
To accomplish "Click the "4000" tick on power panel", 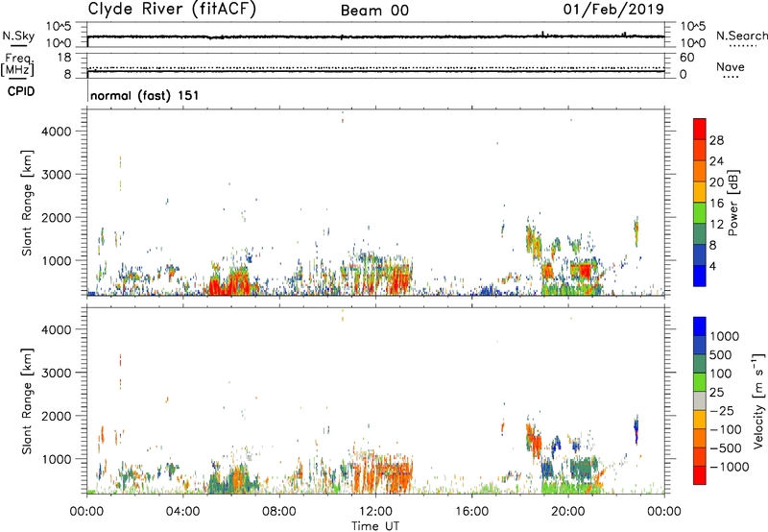I will coord(57,132).
